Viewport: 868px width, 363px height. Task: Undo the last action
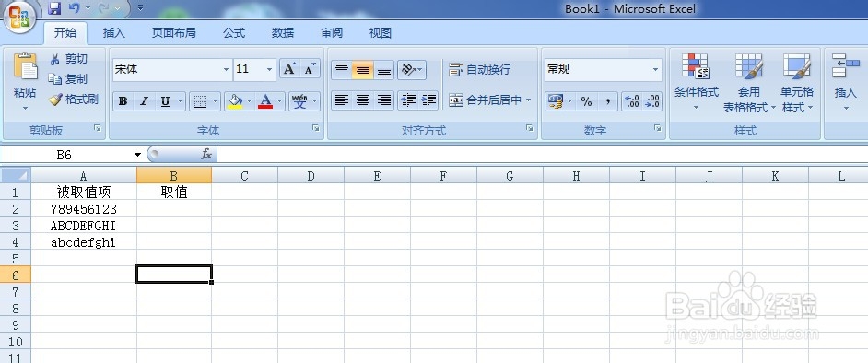[75, 8]
